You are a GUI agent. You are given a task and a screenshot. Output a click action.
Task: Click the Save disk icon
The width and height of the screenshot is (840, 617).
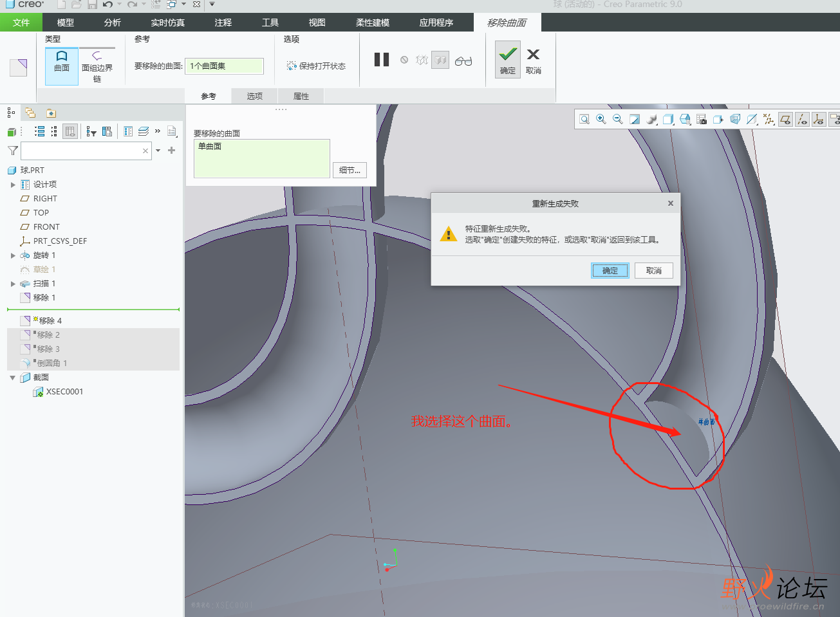[91, 5]
